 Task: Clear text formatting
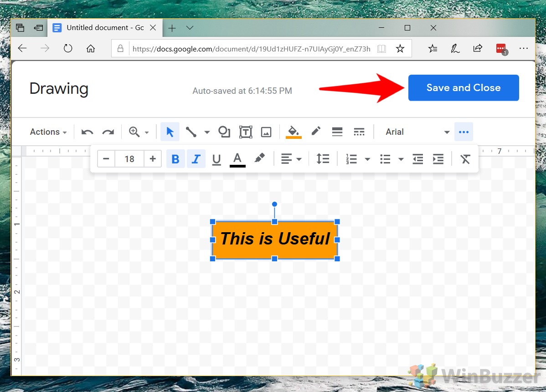point(465,159)
